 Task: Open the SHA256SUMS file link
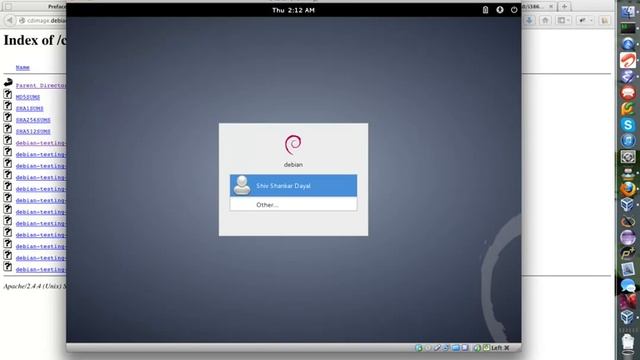pos(33,120)
